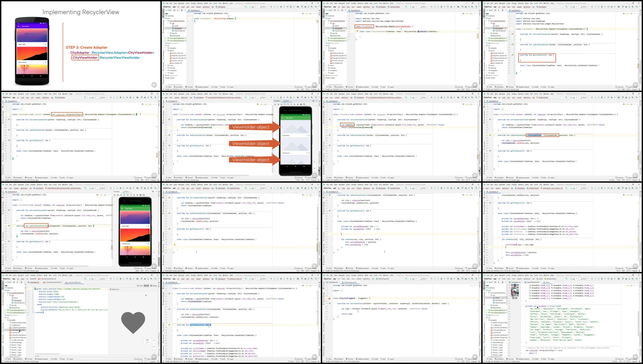The height and width of the screenshot is (364, 643).
Task: Click highlighted CityViewHolder box on slide
Action: (85, 58)
